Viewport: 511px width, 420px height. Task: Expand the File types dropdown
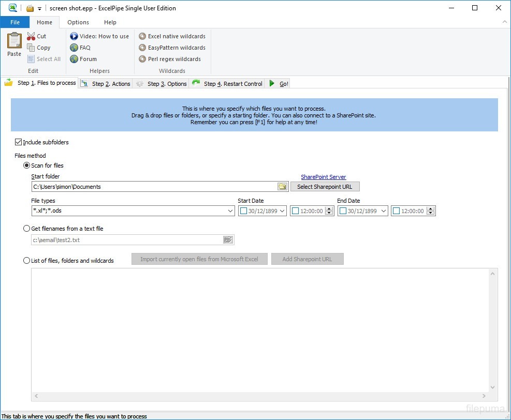click(230, 211)
